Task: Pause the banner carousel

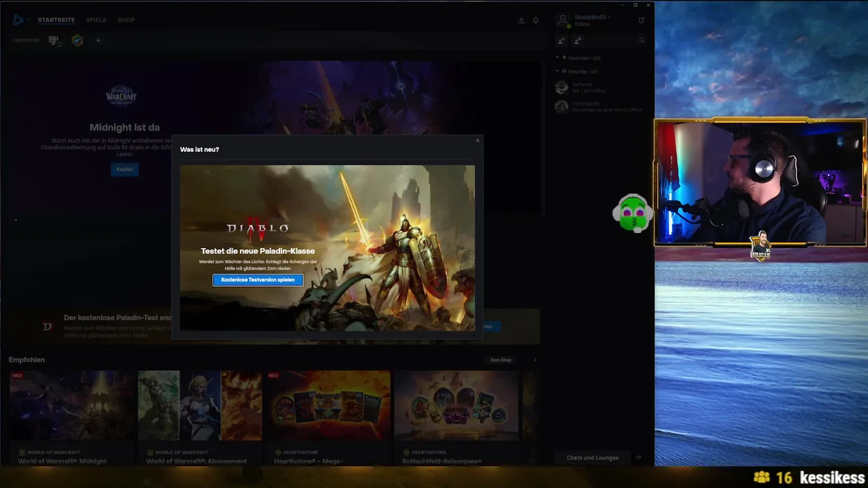Action: click(15, 220)
